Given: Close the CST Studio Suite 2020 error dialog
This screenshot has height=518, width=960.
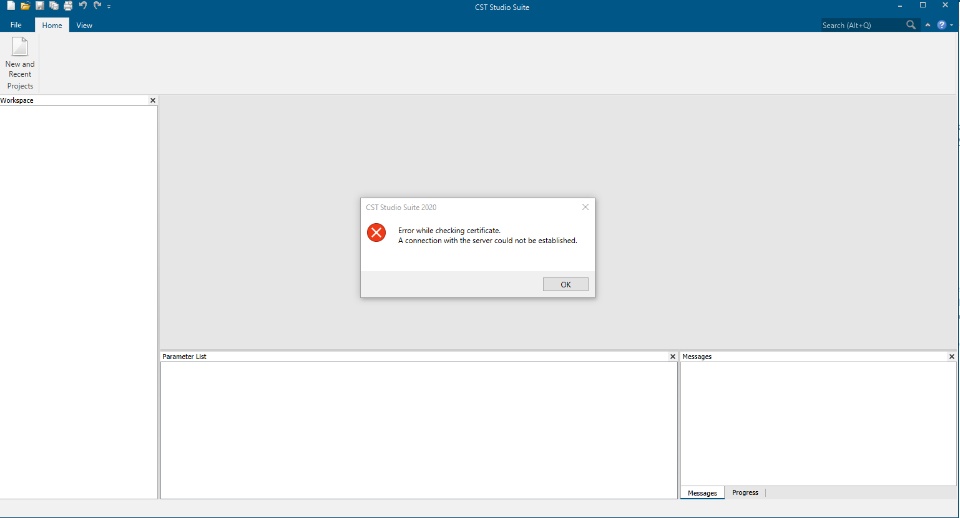Looking at the screenshot, I should pos(585,207).
